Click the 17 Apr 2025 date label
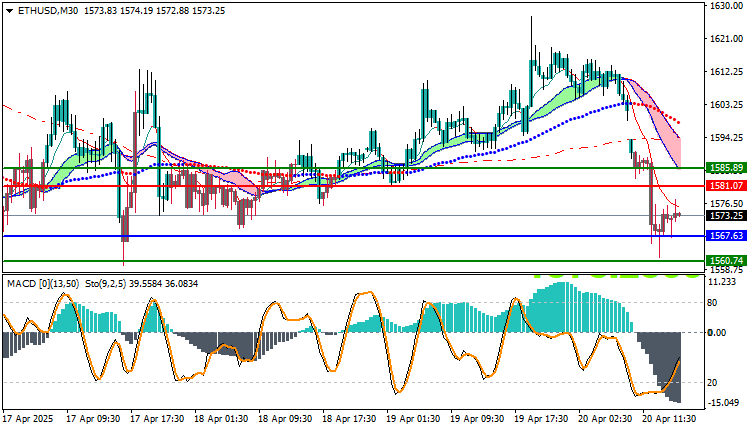 point(28,419)
